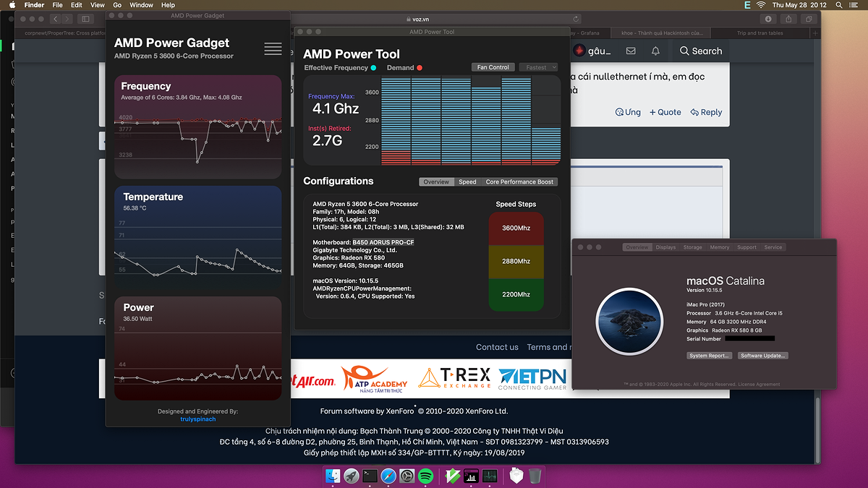Click the Safari share icon
868x488 pixels.
coord(788,19)
